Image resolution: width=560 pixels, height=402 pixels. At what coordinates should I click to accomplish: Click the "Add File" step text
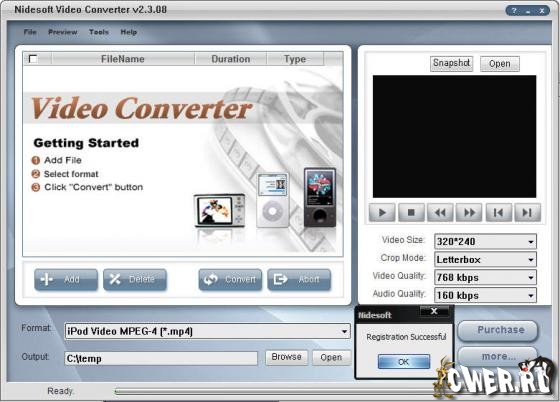coord(63,160)
